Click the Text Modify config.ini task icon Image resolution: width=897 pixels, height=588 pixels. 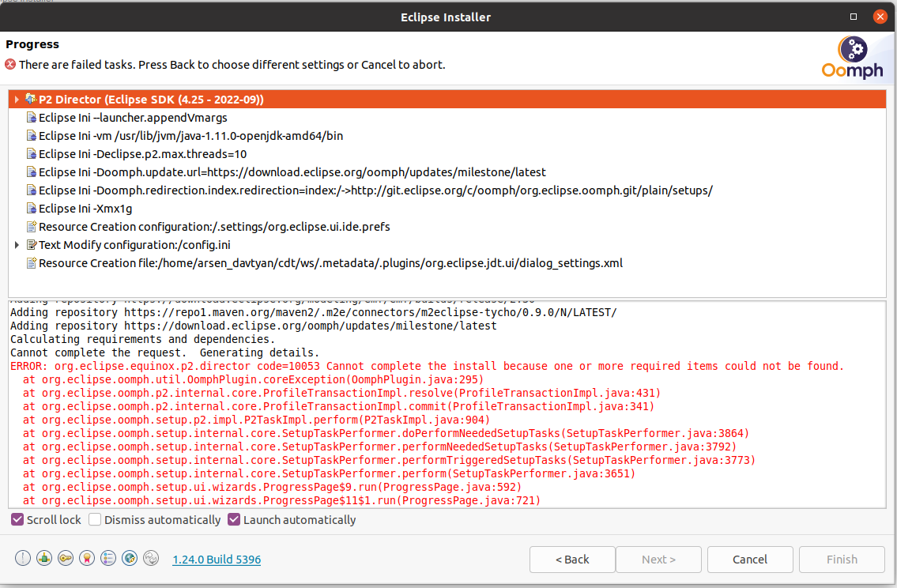32,245
